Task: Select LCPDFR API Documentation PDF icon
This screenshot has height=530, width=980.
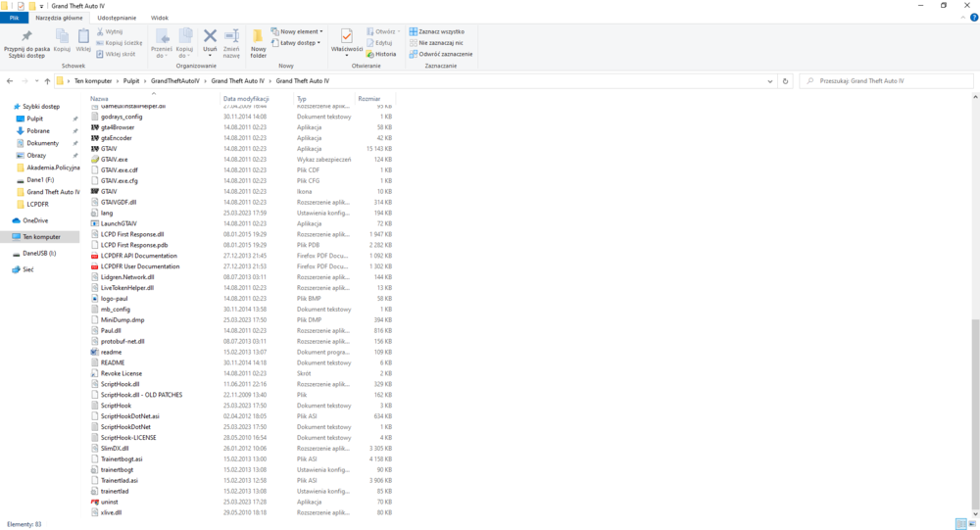Action: pos(95,256)
